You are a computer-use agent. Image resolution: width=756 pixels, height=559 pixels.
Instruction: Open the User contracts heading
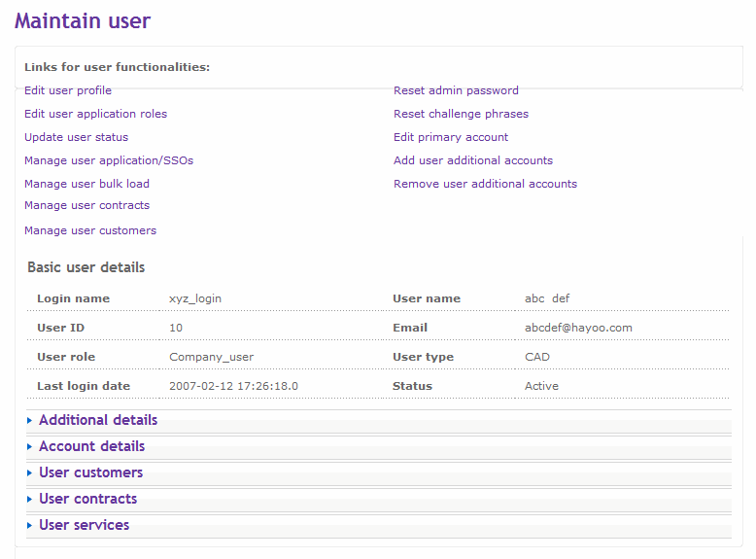(88, 499)
